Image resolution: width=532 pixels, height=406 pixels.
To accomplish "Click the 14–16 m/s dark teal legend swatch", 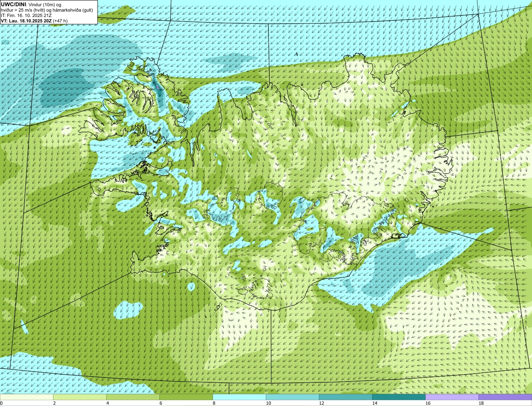I will pyautogui.click(x=399, y=397).
